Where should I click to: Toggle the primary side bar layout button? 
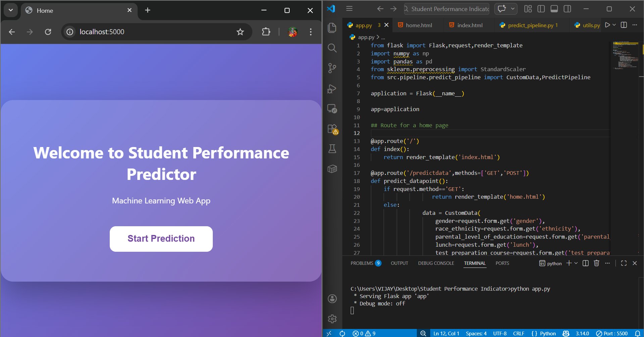pyautogui.click(x=541, y=9)
